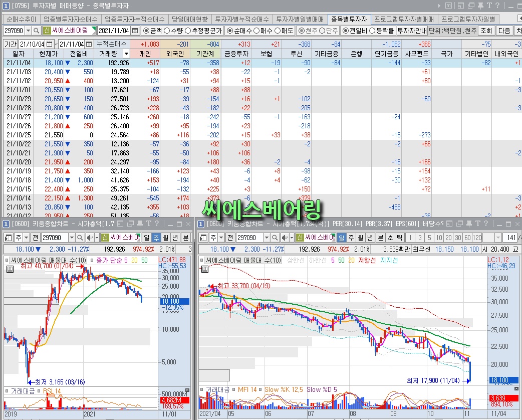Select the 수량 radio button

point(167,31)
